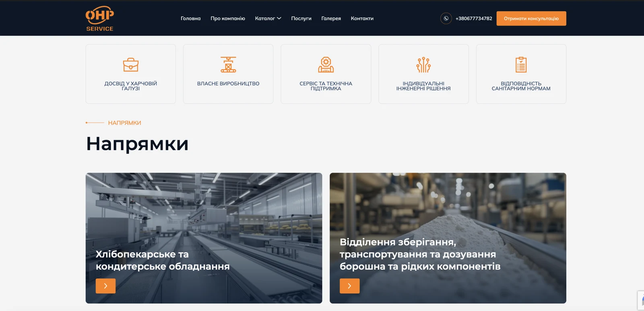Click the arrow button on bakery equipment card

click(x=105, y=286)
